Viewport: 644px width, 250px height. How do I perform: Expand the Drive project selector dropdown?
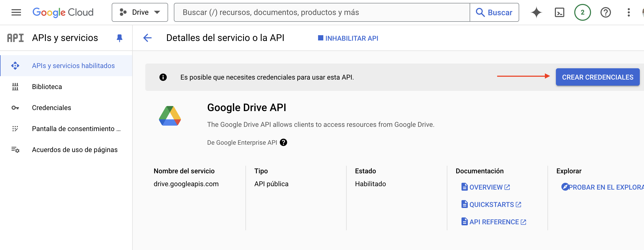(140, 12)
